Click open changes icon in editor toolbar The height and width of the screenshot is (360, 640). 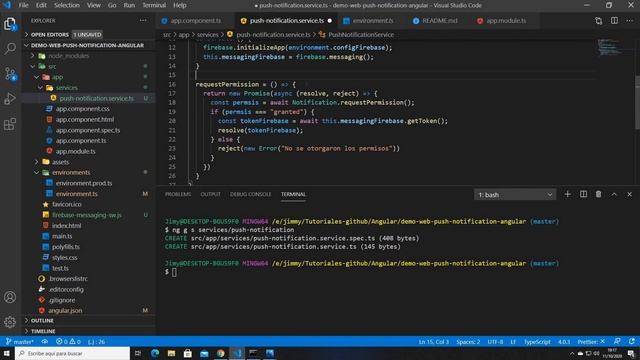pyautogui.click(x=598, y=21)
